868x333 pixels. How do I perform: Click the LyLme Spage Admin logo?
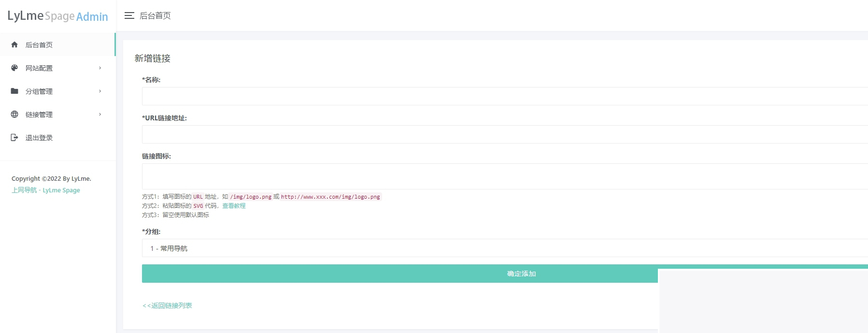(57, 16)
